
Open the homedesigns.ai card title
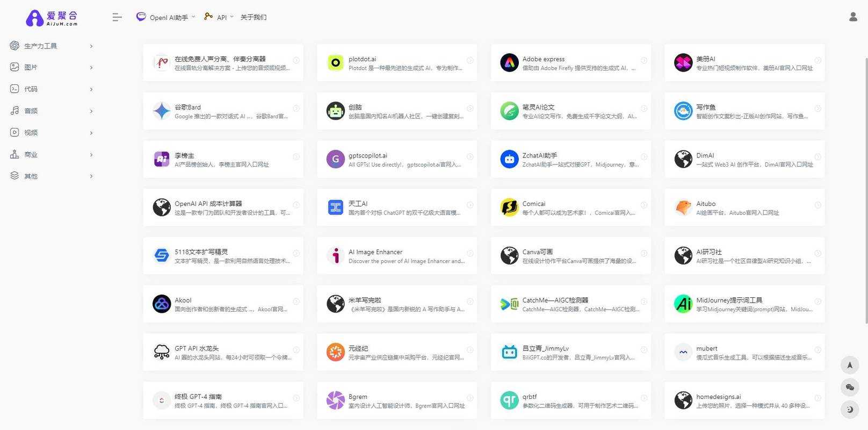[719, 397]
